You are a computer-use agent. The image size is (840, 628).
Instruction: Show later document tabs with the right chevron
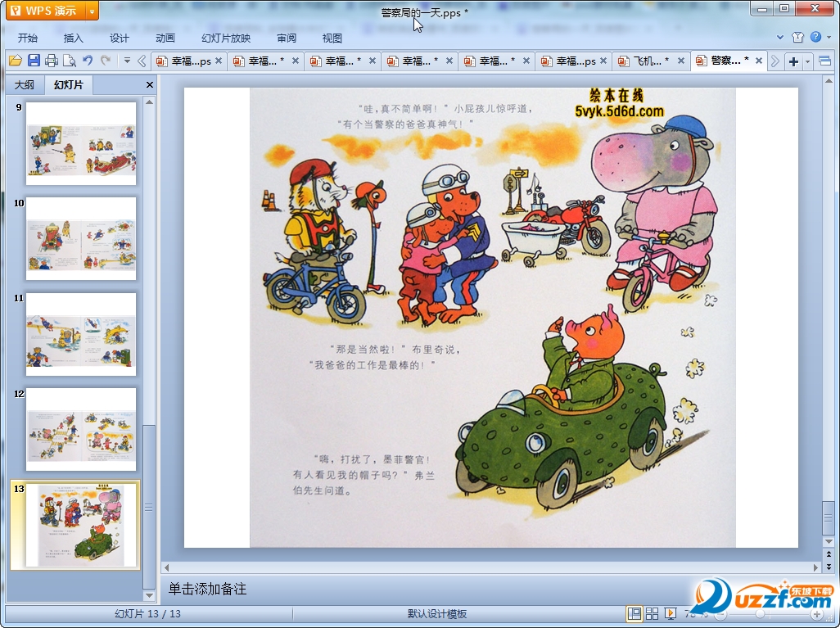click(x=775, y=61)
